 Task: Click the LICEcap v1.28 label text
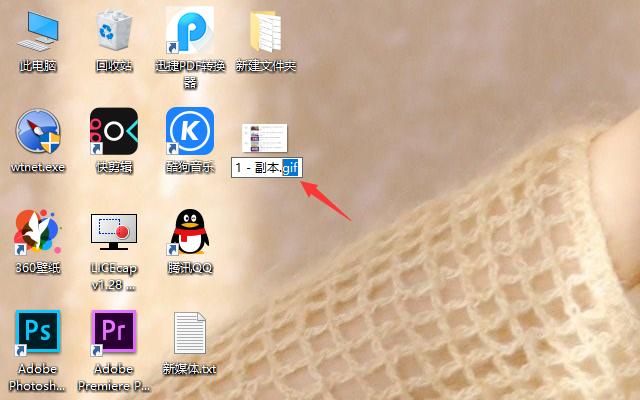click(x=114, y=276)
